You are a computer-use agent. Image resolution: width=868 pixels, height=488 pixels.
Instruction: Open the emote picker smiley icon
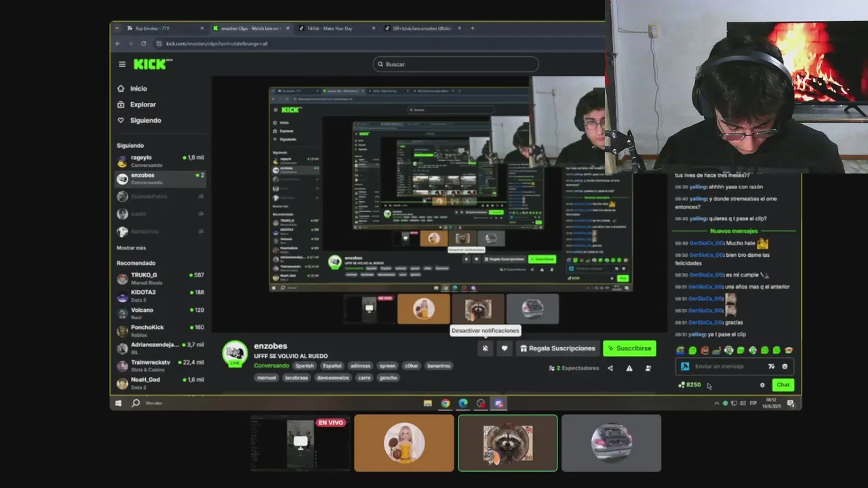pyautogui.click(x=785, y=367)
